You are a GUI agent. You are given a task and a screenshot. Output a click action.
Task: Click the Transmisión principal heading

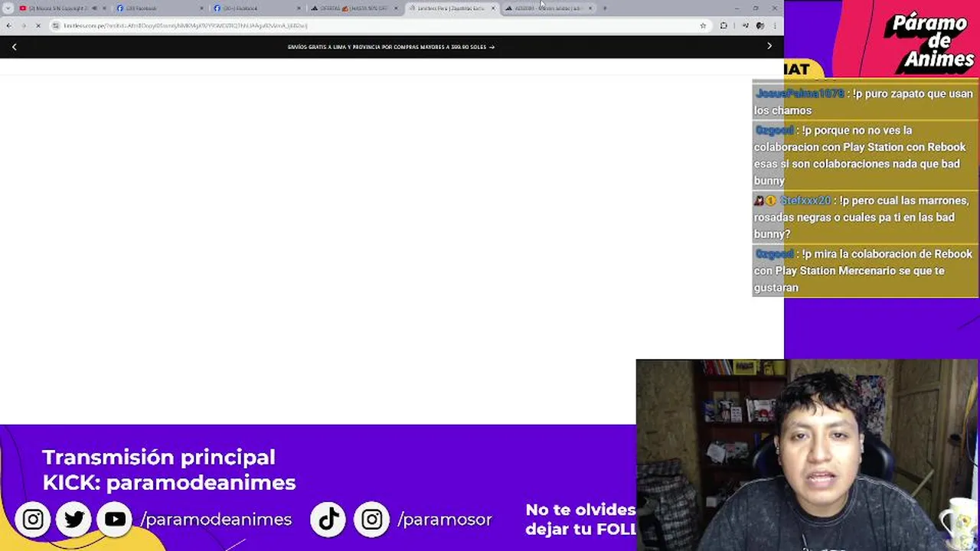158,457
